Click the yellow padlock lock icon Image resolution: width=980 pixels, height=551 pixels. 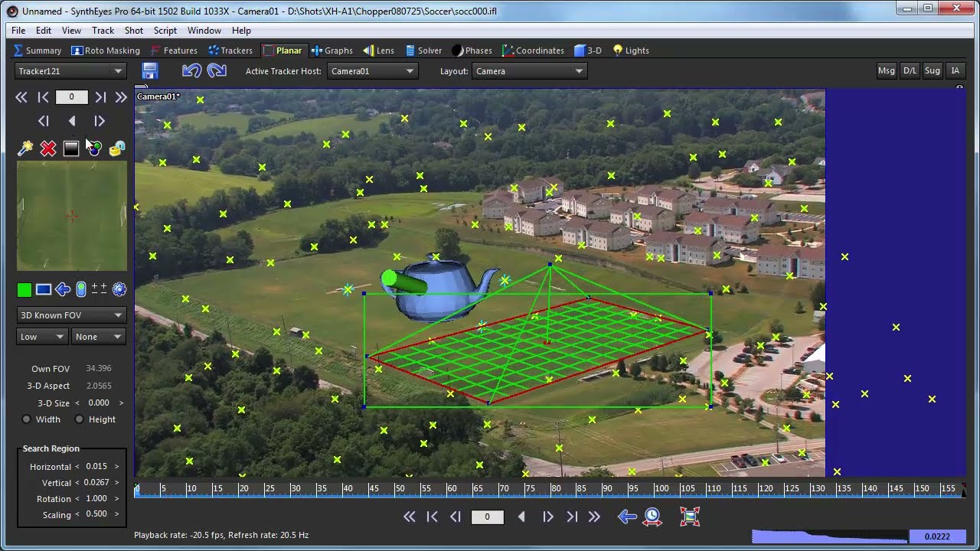pyautogui.click(x=116, y=148)
